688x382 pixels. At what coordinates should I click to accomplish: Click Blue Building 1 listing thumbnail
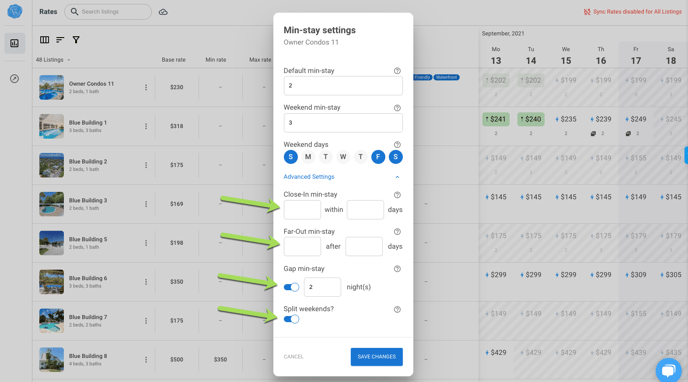[51, 126]
